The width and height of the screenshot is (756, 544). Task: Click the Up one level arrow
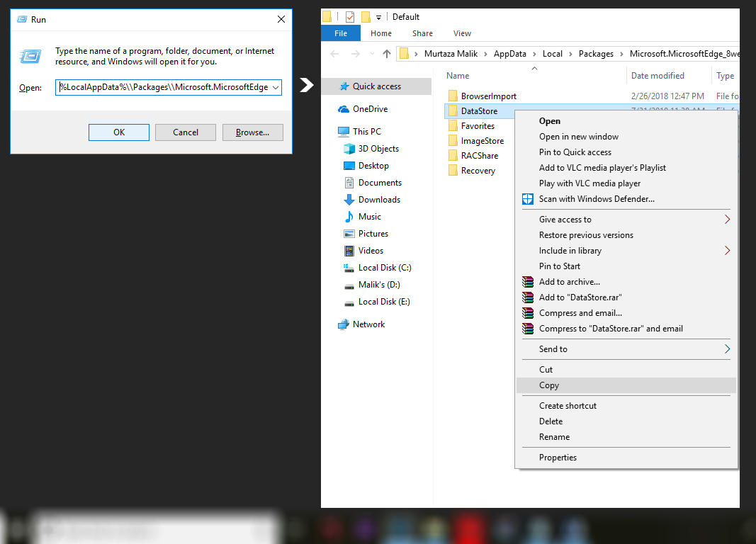(387, 54)
